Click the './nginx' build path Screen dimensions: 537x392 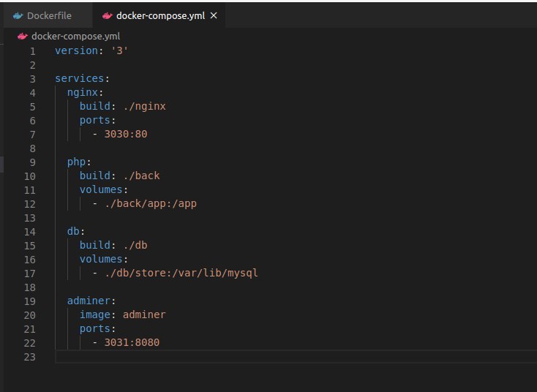coord(145,106)
